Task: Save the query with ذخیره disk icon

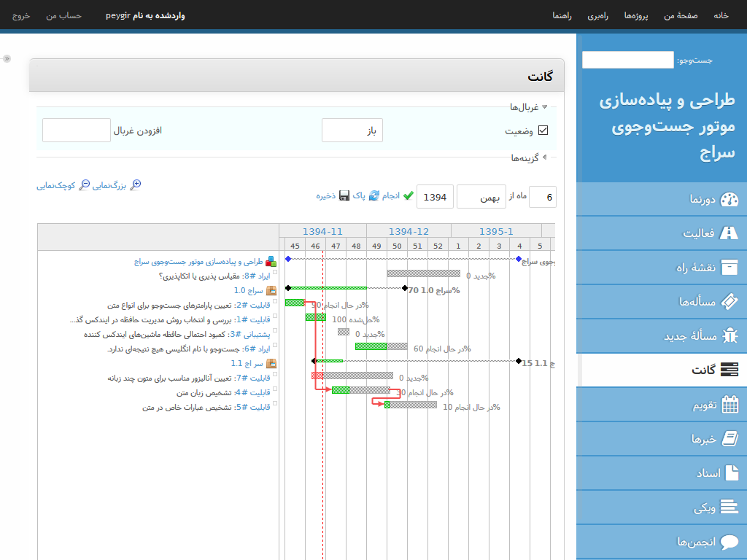Action: pos(344,196)
